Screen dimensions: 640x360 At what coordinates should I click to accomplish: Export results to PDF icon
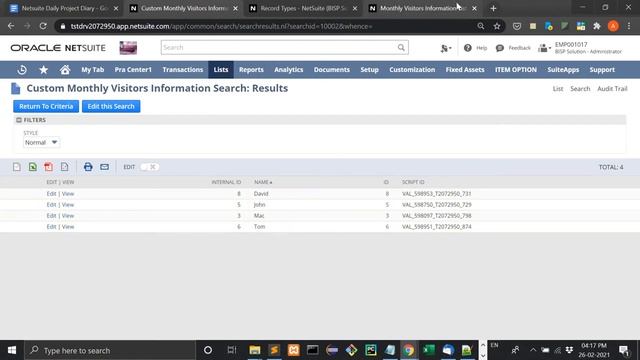coord(49,167)
